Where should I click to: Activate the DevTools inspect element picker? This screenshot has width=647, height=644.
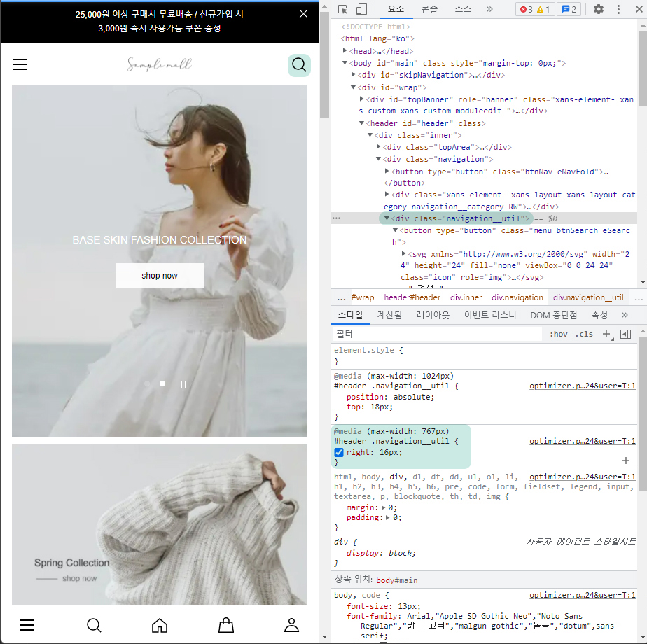point(342,9)
